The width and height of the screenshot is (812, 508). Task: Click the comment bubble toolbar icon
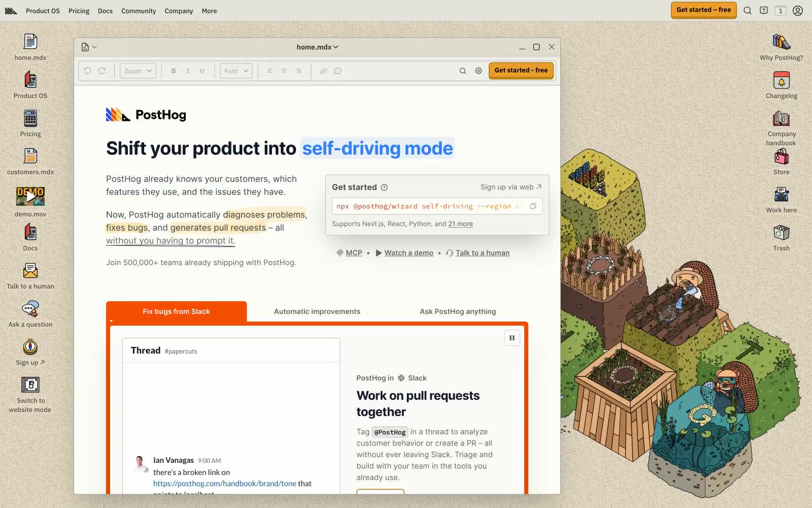[337, 71]
